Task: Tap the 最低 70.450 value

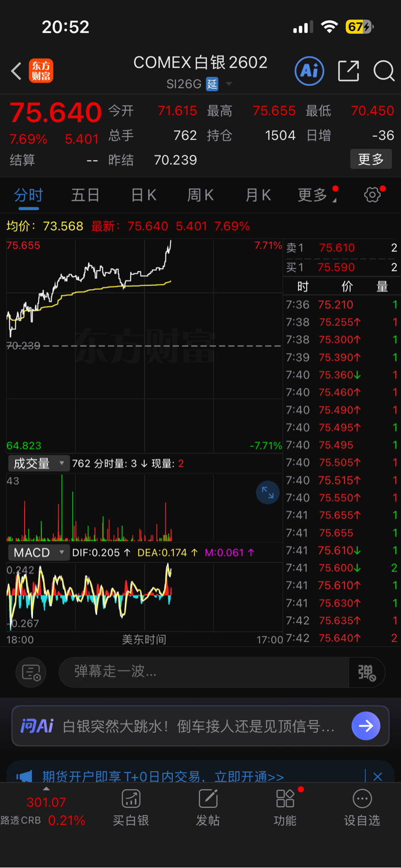Action: (x=372, y=111)
